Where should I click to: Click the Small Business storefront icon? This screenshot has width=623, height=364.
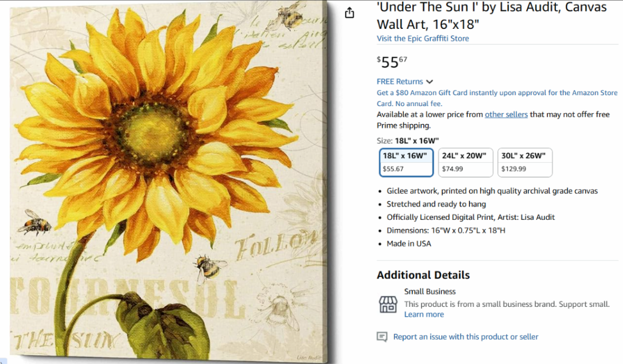pos(388,305)
